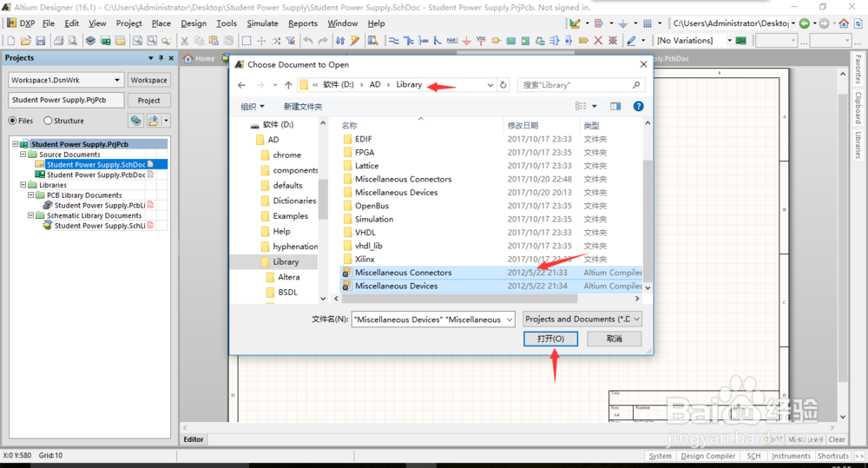Close the Choose Document to Open dialog
Viewport: 868px width, 468px height.
pos(643,64)
